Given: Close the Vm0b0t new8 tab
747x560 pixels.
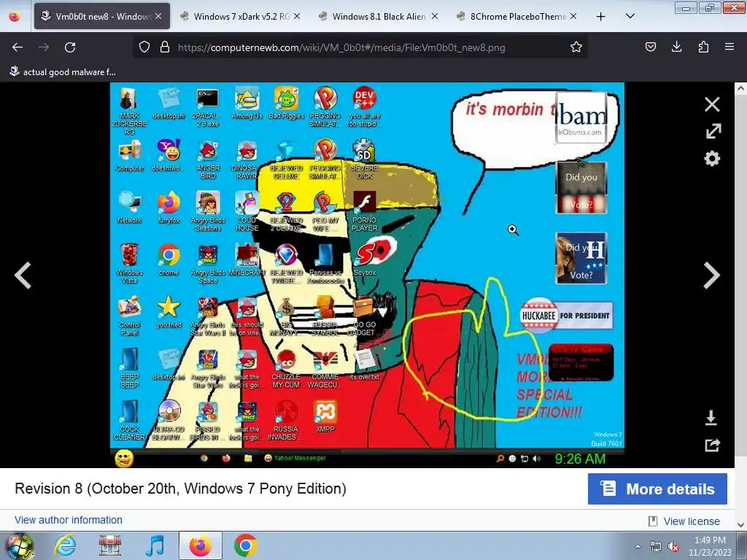Looking at the screenshot, I should point(158,16).
